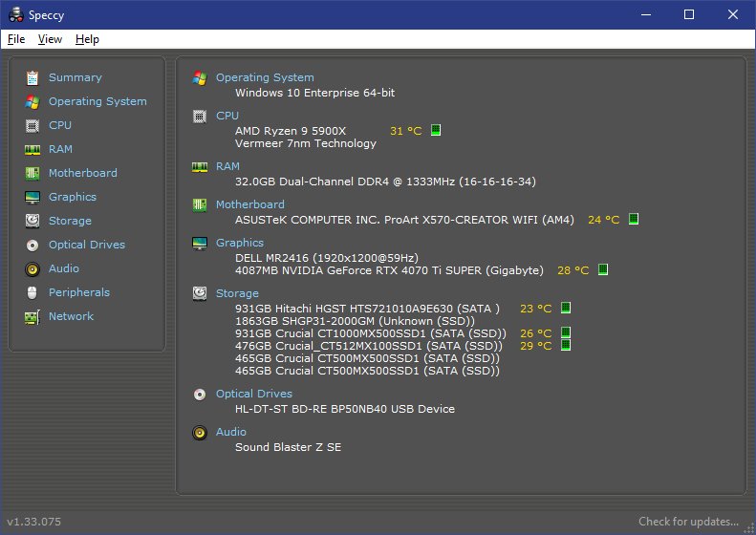This screenshot has height=535, width=756.
Task: Click the motherboard temperature indicator beside 24 °C
Action: (x=633, y=220)
